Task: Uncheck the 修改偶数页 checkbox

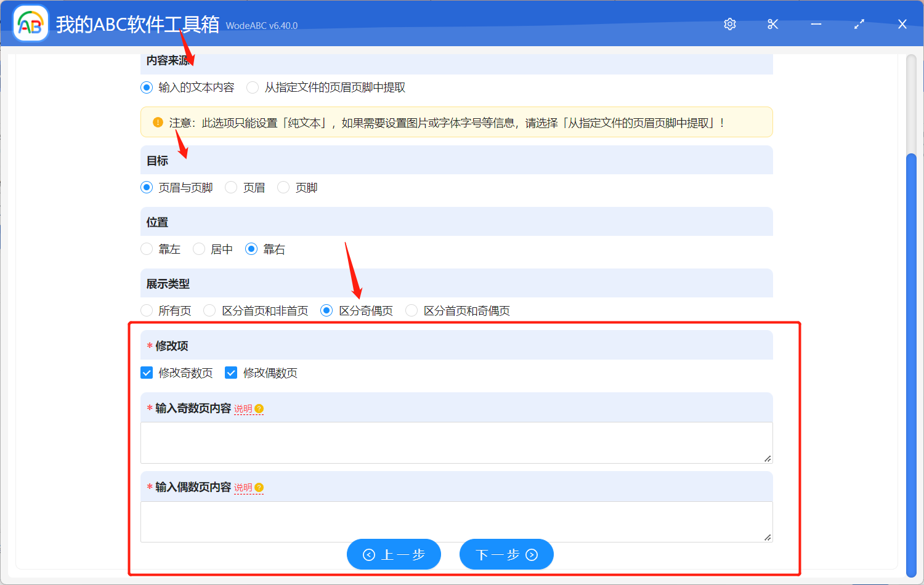Action: [231, 373]
